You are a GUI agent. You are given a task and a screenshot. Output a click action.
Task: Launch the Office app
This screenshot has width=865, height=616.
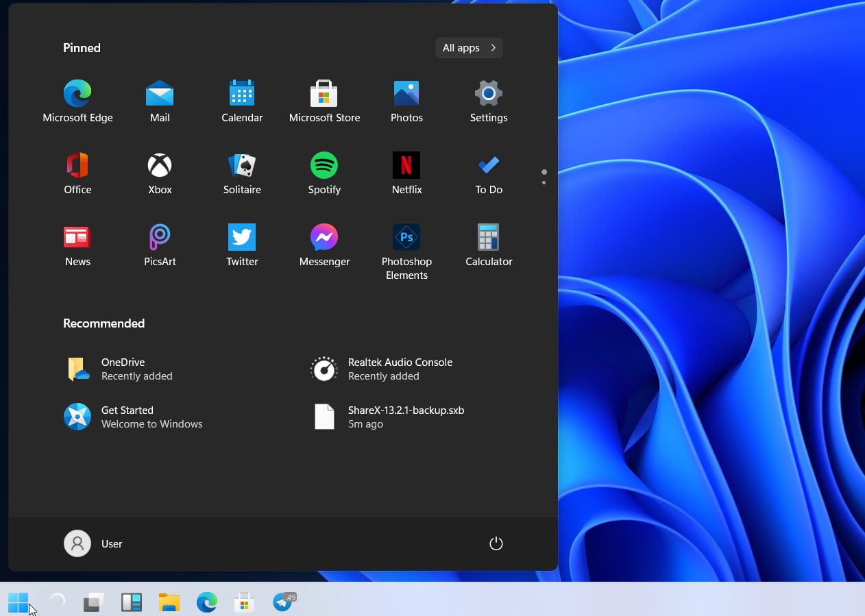point(77,173)
